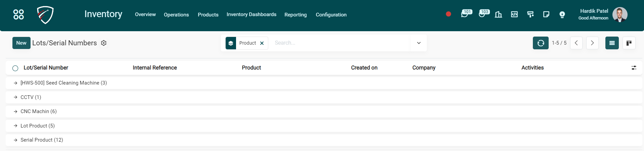
Task: Remove the Product group-by filter
Action: pos(262,43)
